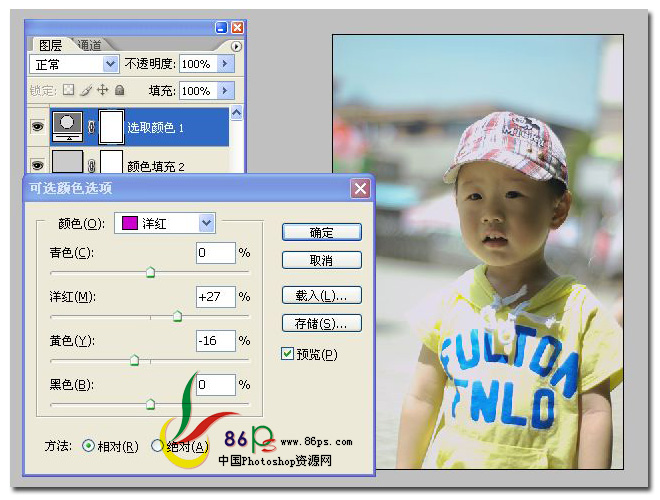Click the child photo in document window
This screenshot has width=660, height=500.
click(x=478, y=252)
